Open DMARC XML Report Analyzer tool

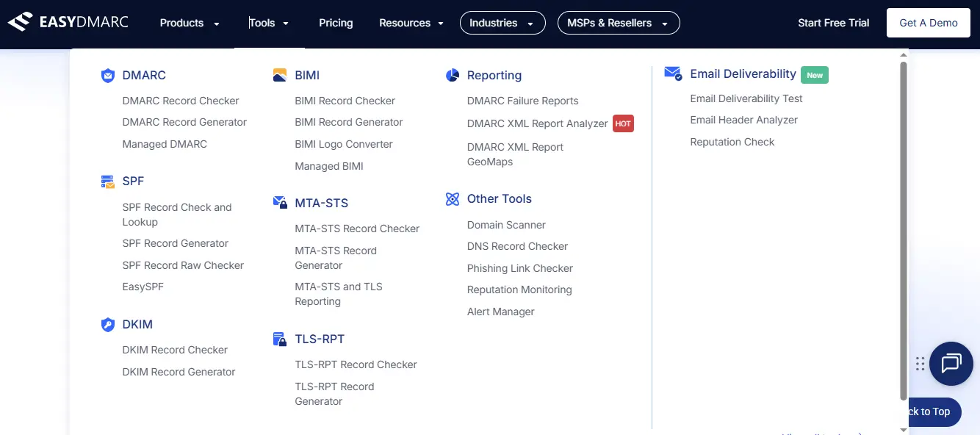537,123
